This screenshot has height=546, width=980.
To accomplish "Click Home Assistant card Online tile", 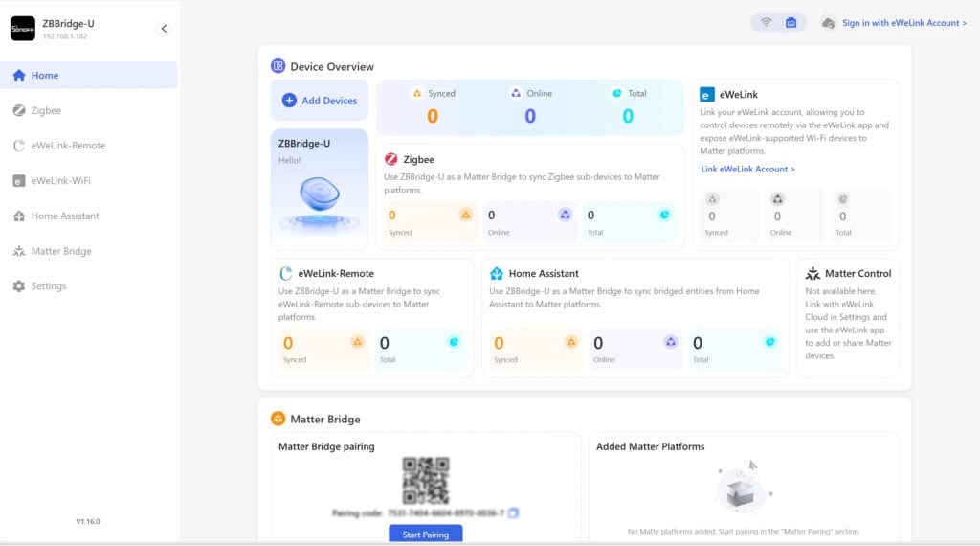I will click(x=635, y=349).
